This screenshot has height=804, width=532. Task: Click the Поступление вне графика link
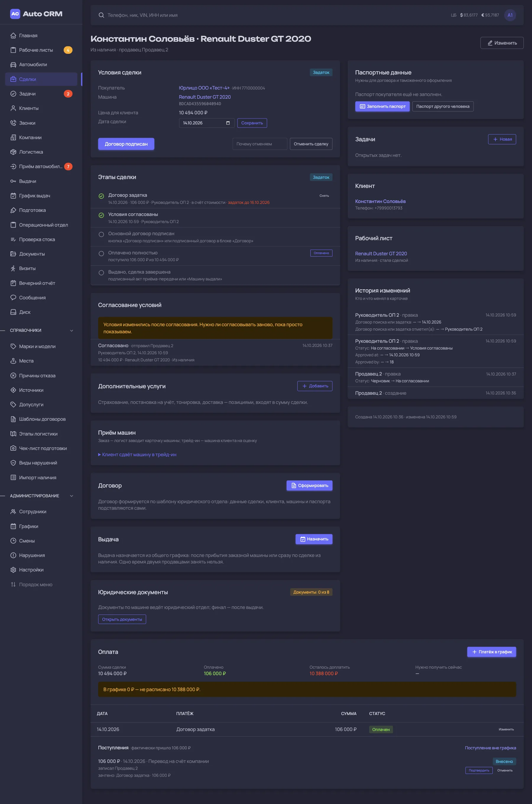point(490,748)
